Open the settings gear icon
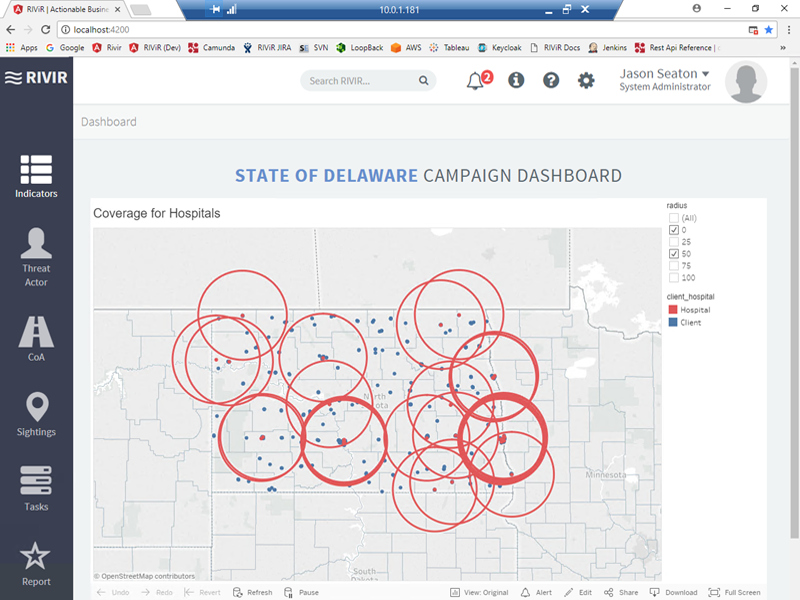Image resolution: width=800 pixels, height=600 pixels. 586,81
